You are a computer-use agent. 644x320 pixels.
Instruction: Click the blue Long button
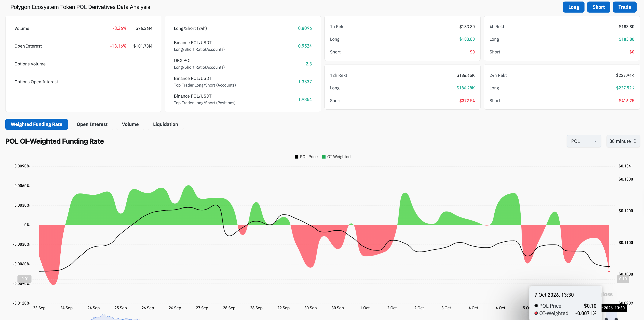tap(573, 7)
